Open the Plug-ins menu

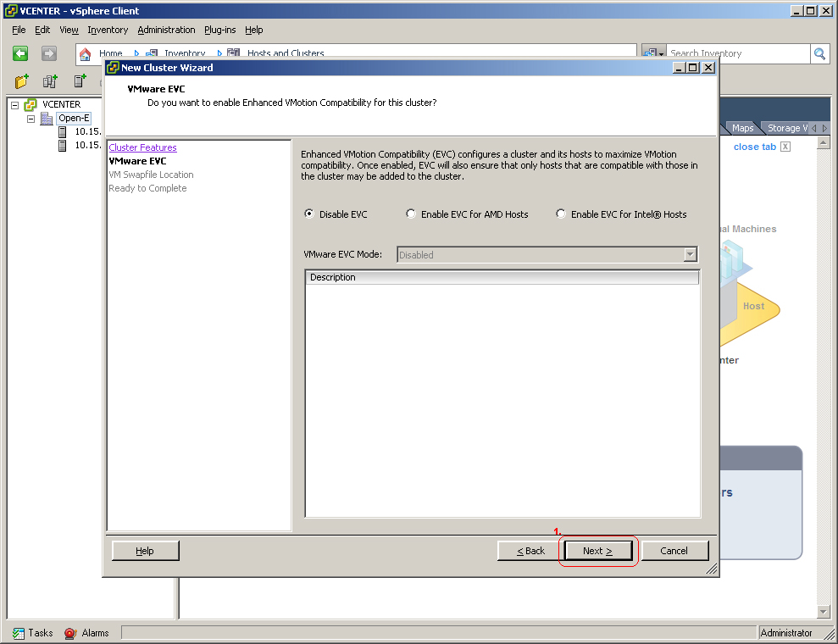point(219,30)
